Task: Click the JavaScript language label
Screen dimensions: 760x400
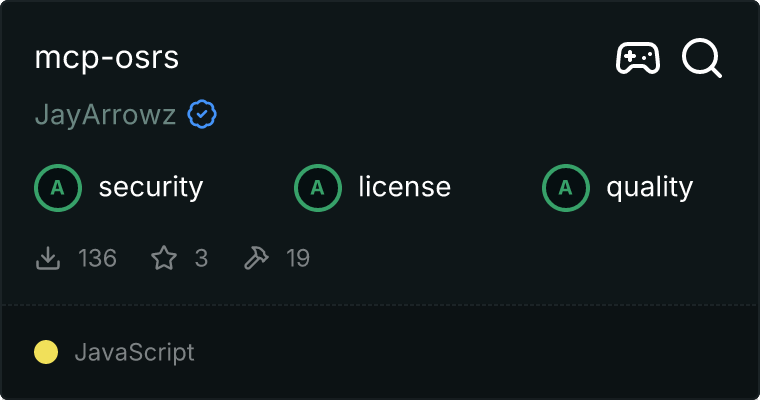Action: click(134, 352)
